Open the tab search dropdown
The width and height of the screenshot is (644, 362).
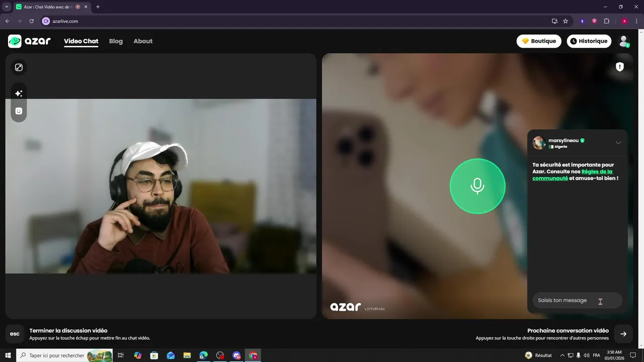coord(7,7)
